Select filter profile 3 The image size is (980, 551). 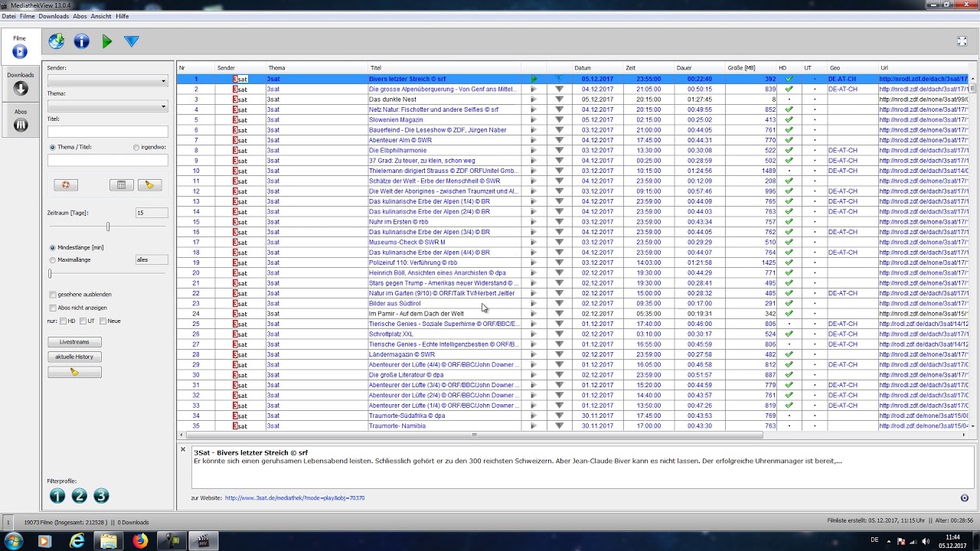(101, 496)
